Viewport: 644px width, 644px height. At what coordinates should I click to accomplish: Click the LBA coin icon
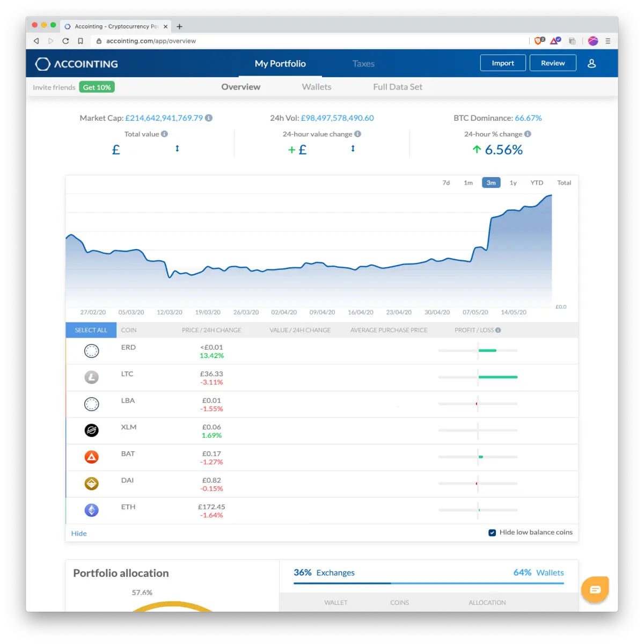[92, 404]
